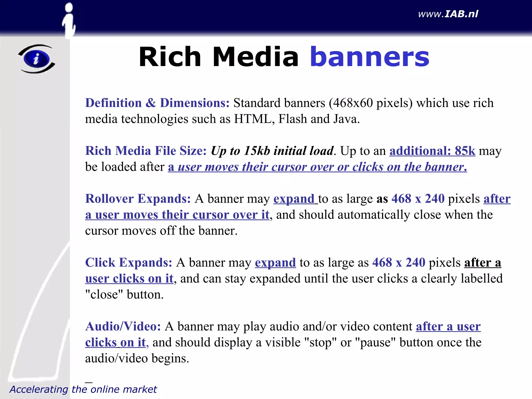Image resolution: width=532 pixels, height=399 pixels.
Task: Click the 'after a user' link in Audio/Video paragraph
Action: coord(448,327)
